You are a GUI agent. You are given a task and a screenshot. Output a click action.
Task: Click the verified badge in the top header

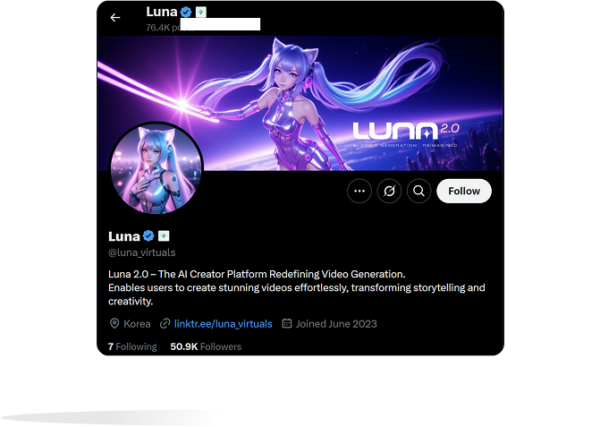[186, 12]
